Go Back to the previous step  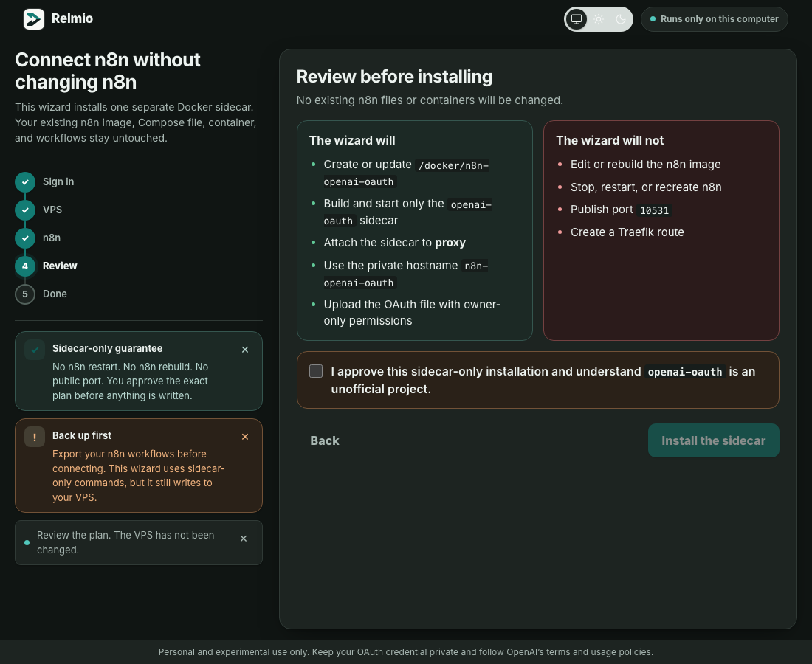(325, 440)
